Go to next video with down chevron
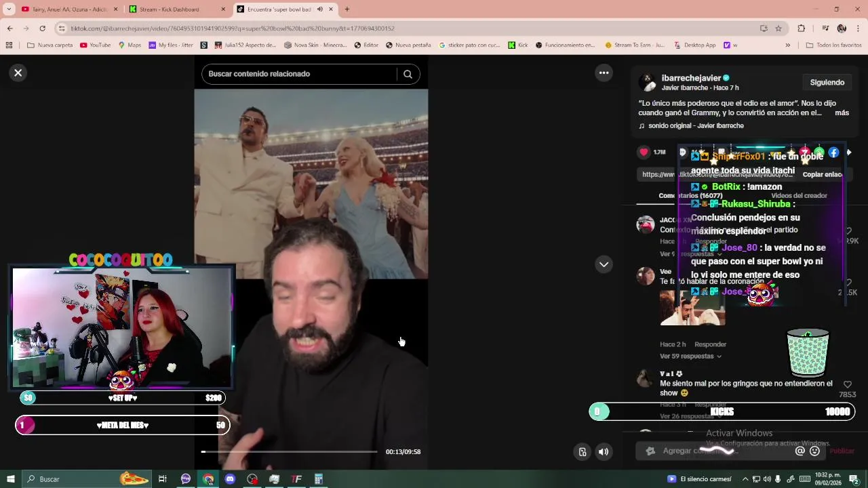 pyautogui.click(x=604, y=264)
